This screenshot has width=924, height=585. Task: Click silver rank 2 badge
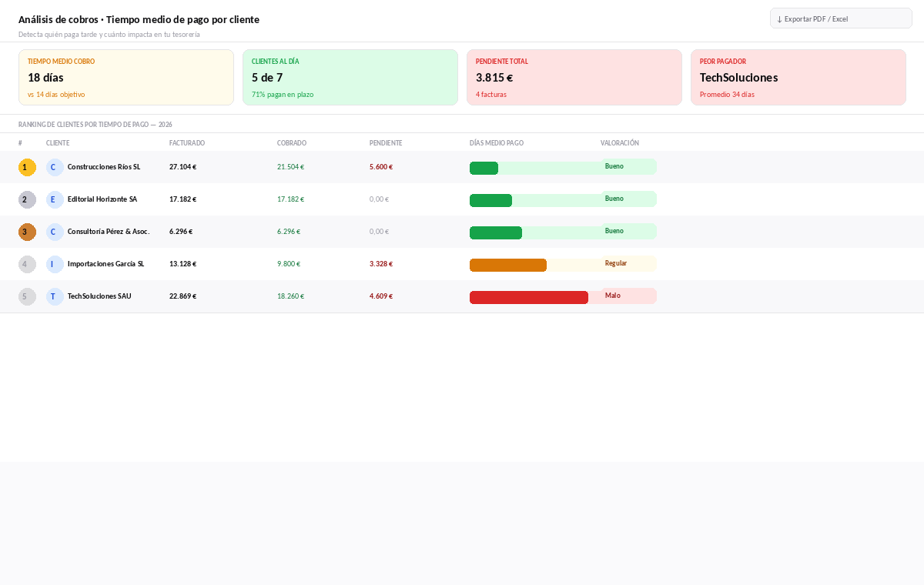(x=27, y=199)
